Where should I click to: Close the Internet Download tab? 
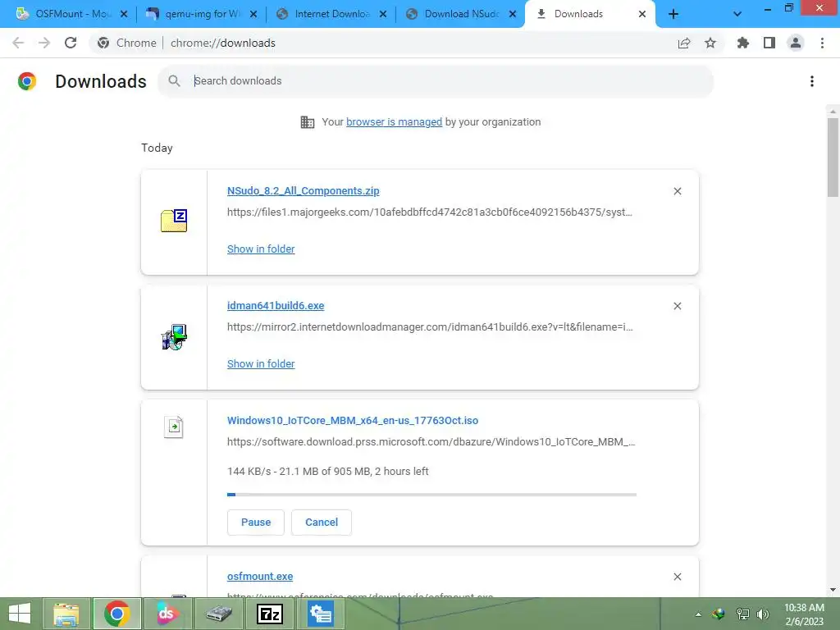(383, 14)
